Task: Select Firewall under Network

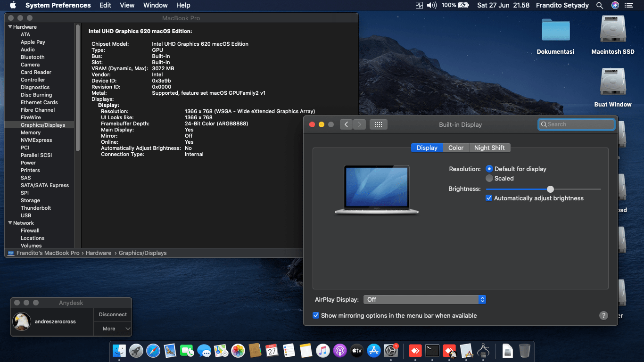Action: [x=30, y=230]
